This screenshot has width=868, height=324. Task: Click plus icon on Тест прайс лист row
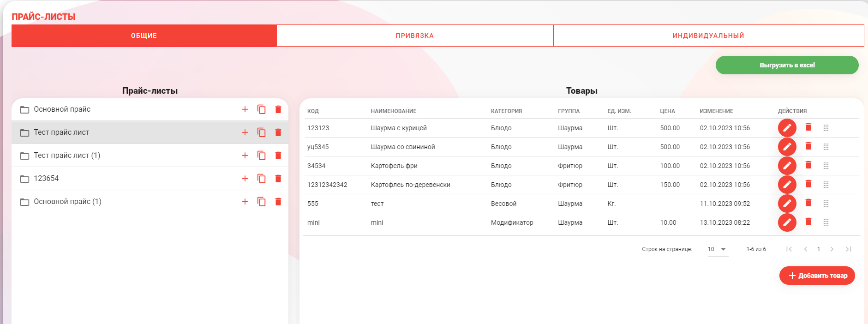[x=245, y=132]
